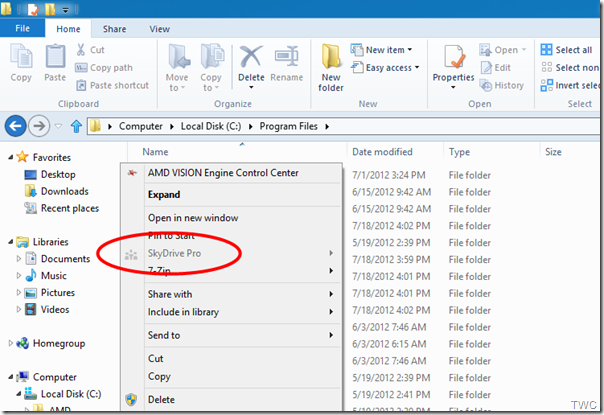604x415 pixels.
Task: Switch to the Home tab
Action: point(68,29)
